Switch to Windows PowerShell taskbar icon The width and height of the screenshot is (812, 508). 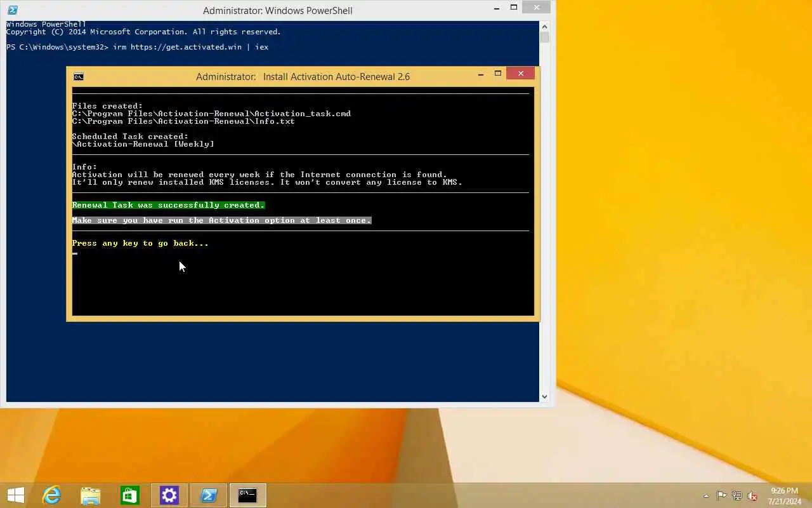click(208, 495)
